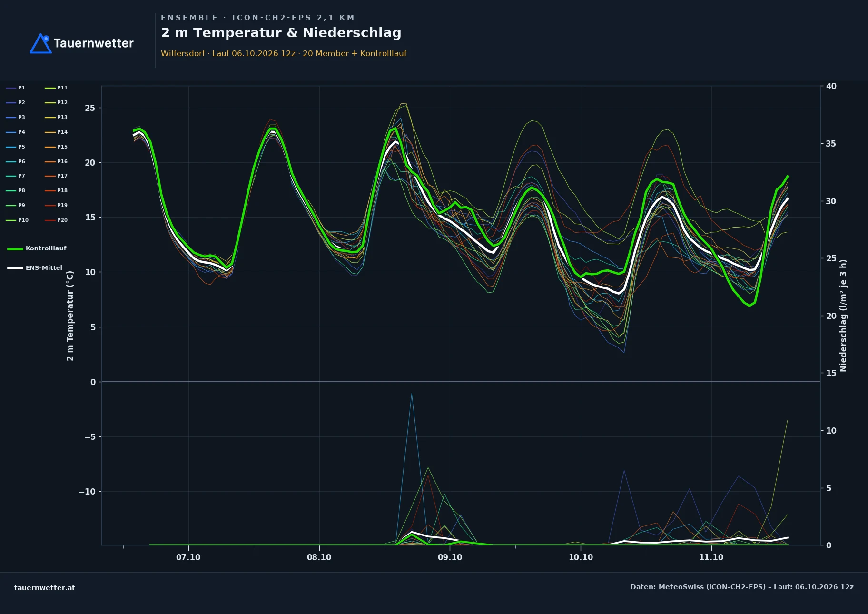The height and width of the screenshot is (614, 868).
Task: Click the Daten: MeteoSwiss source footer text
Action: (742, 587)
